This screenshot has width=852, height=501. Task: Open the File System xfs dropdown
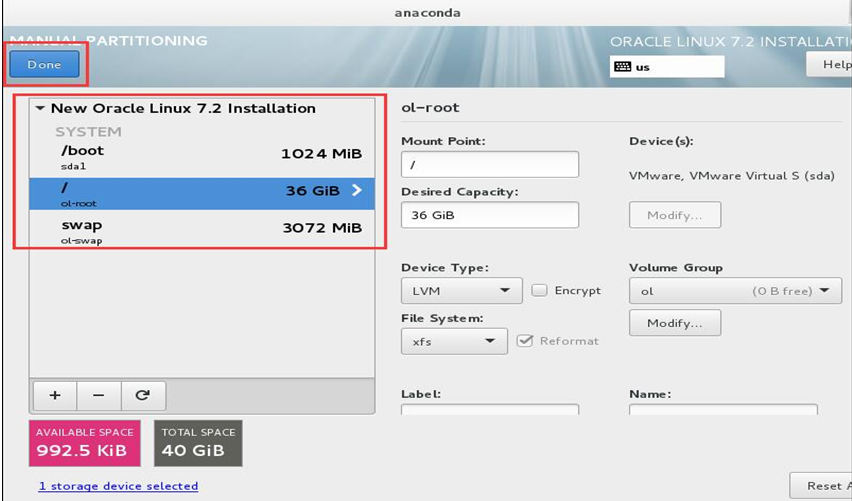click(454, 341)
